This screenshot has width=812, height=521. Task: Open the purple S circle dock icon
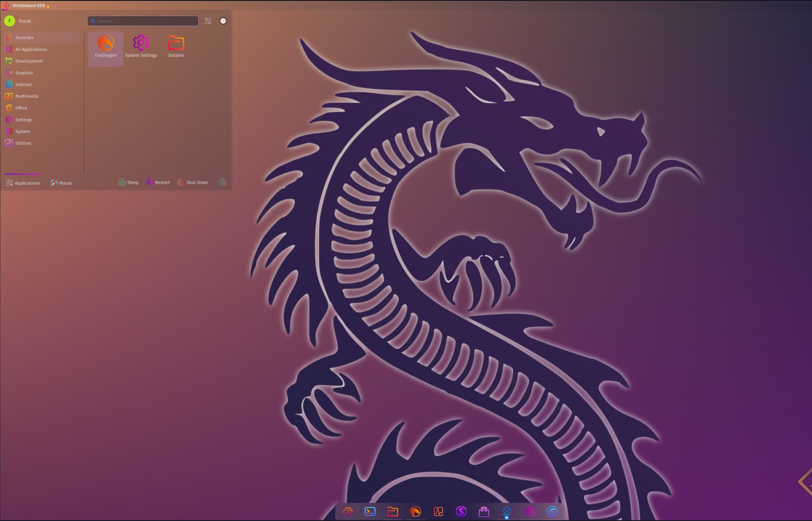[x=461, y=511]
